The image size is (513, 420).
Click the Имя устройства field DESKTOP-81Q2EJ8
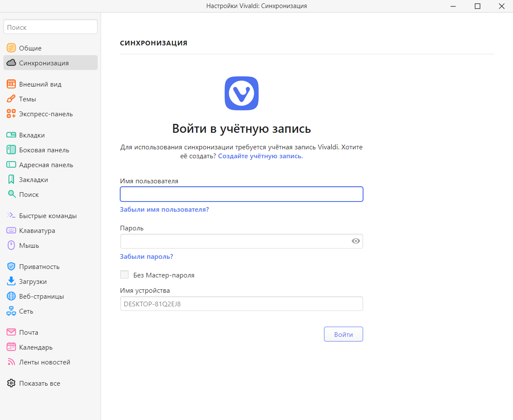(x=242, y=304)
